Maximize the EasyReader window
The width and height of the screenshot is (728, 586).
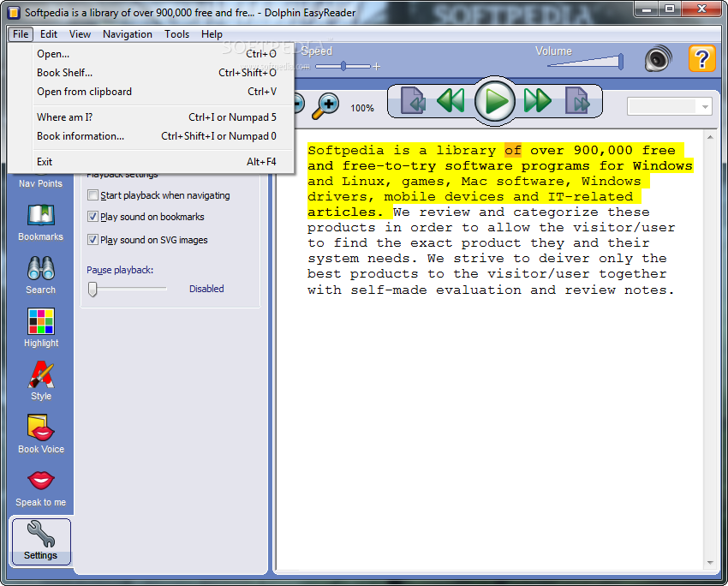[670, 9]
